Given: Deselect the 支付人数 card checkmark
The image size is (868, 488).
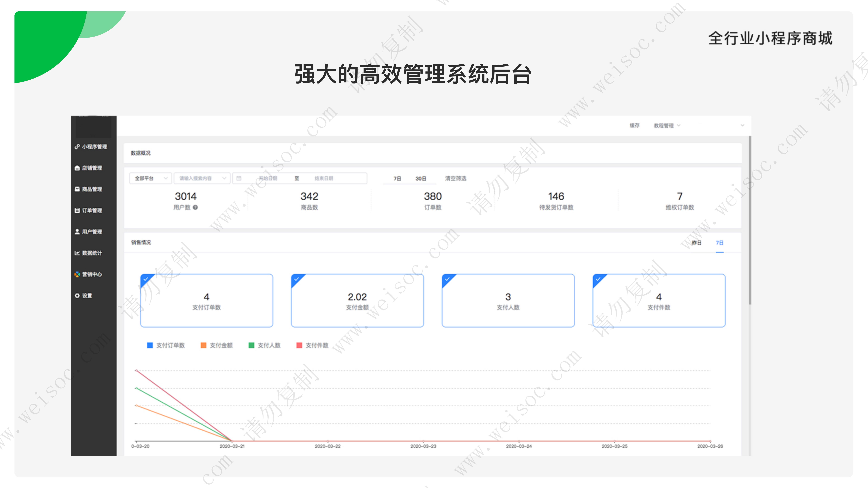Looking at the screenshot, I should tap(447, 279).
